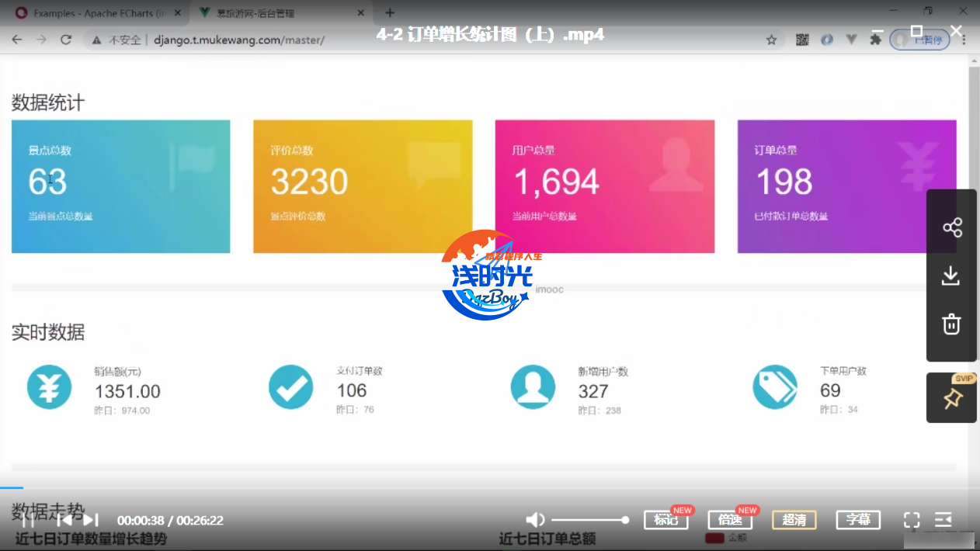
Task: Open the 倍速 playback speed menu
Action: point(730,520)
